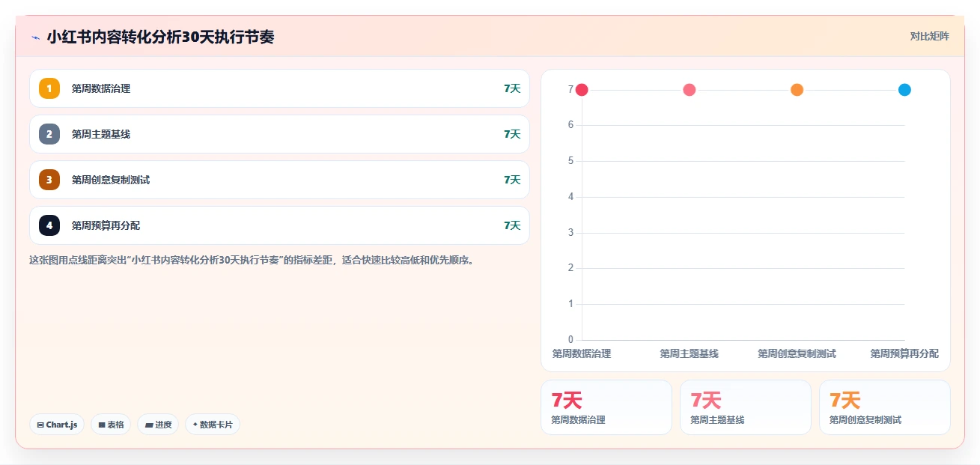The image size is (980, 465).
Task: Click 7天 value in 第周预算再分配 row
Action: (x=512, y=225)
